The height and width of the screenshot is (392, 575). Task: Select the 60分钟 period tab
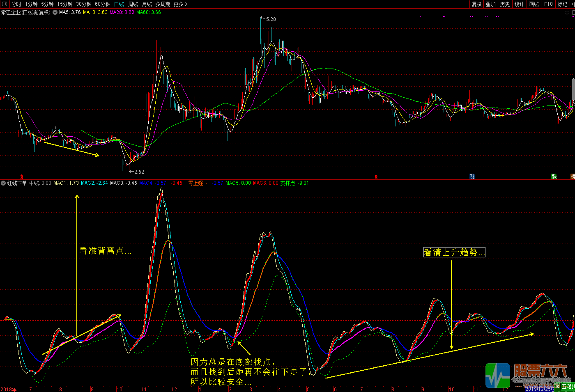click(x=103, y=4)
